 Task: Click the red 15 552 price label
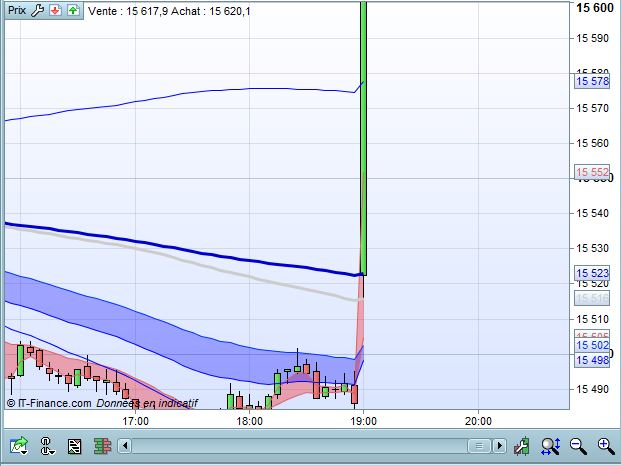(x=592, y=172)
